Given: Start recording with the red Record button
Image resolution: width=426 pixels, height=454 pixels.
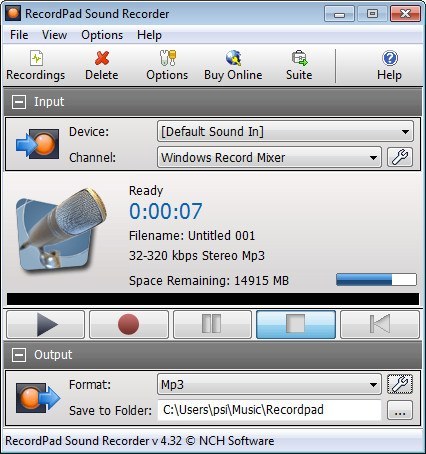Looking at the screenshot, I should coord(129,324).
